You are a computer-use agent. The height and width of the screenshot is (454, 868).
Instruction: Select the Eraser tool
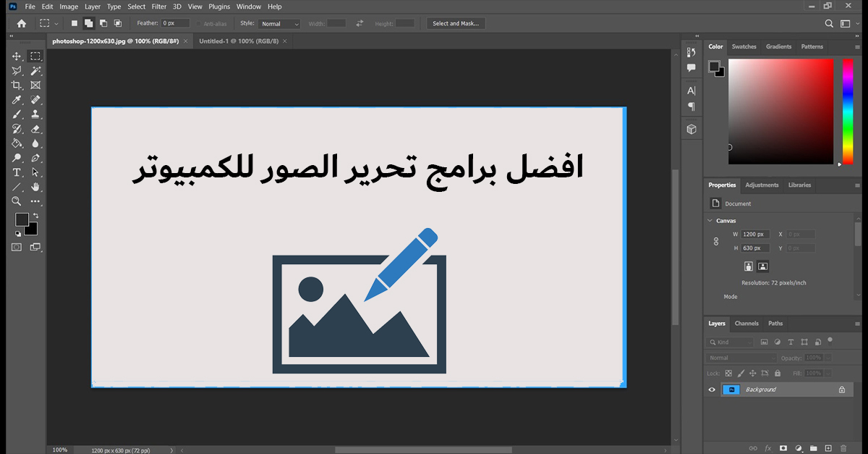35,129
